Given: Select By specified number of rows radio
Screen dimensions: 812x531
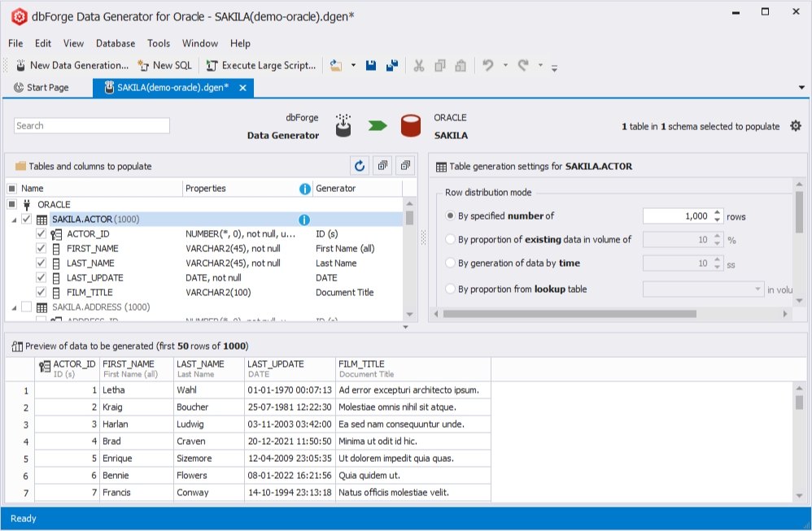Looking at the screenshot, I should point(450,215).
